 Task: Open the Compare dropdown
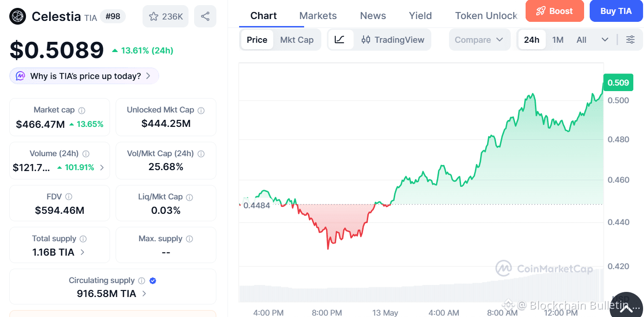(479, 40)
